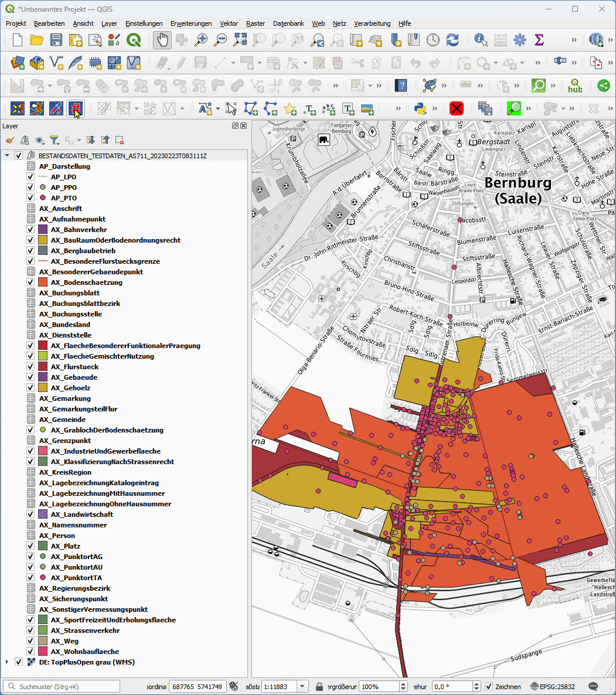616x695 pixels.
Task: Uncheck the AX_Flurstueck layer checkbox
Action: [30, 367]
